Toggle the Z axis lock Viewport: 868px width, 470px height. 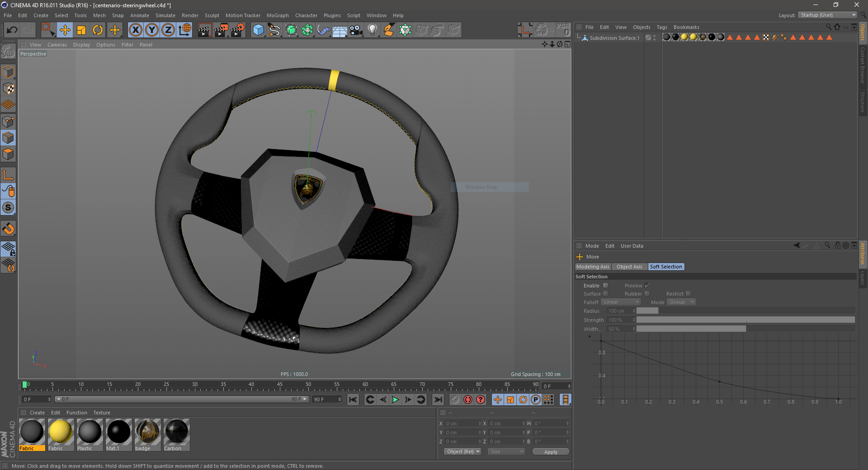pos(168,30)
